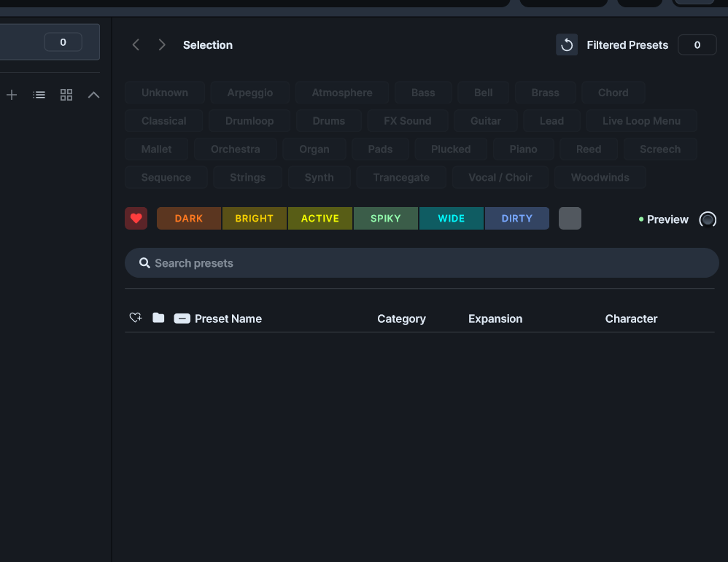Click the plus icon in the left panel

click(12, 95)
